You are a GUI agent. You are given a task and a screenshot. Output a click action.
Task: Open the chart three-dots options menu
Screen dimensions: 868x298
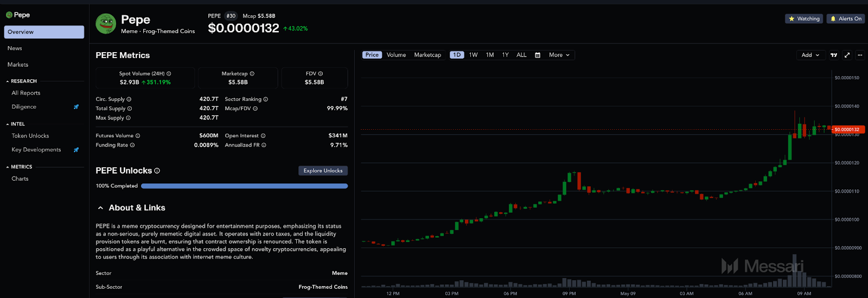[860, 55]
